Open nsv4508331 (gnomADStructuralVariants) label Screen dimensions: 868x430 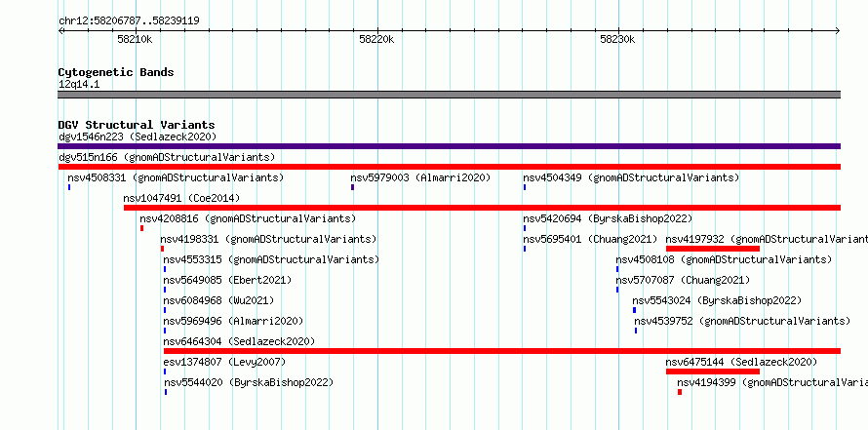[176, 177]
